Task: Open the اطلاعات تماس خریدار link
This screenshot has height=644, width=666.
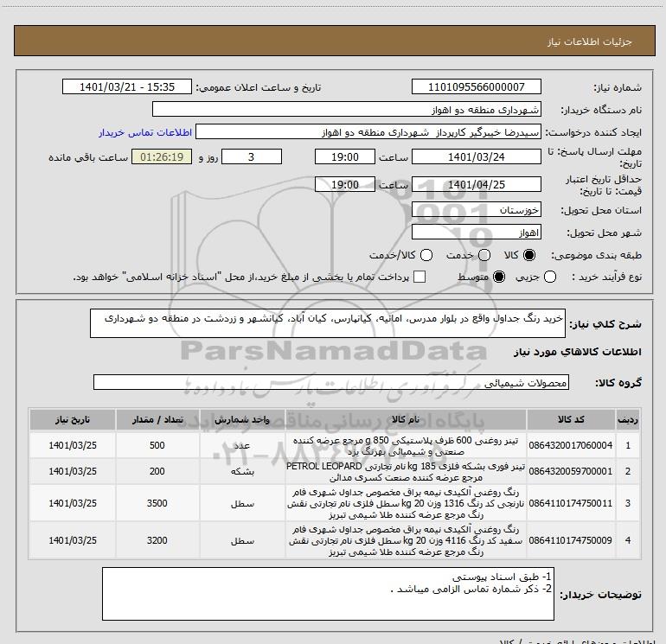Action: tap(145, 132)
